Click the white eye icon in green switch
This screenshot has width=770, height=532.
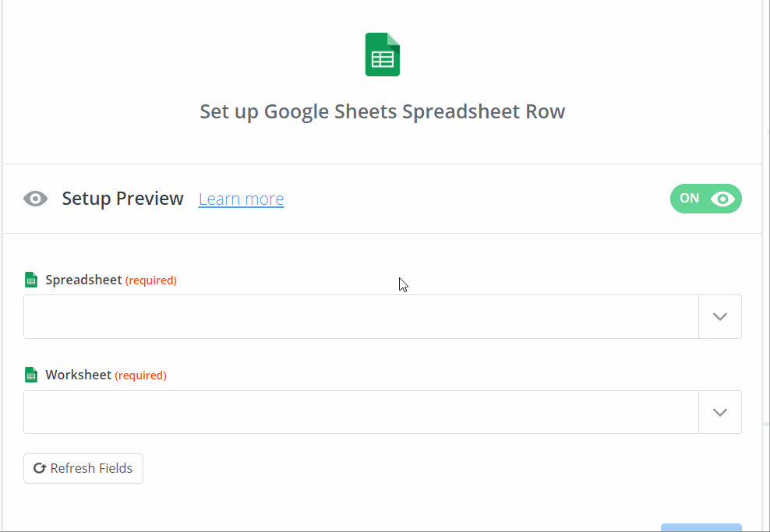(x=723, y=199)
